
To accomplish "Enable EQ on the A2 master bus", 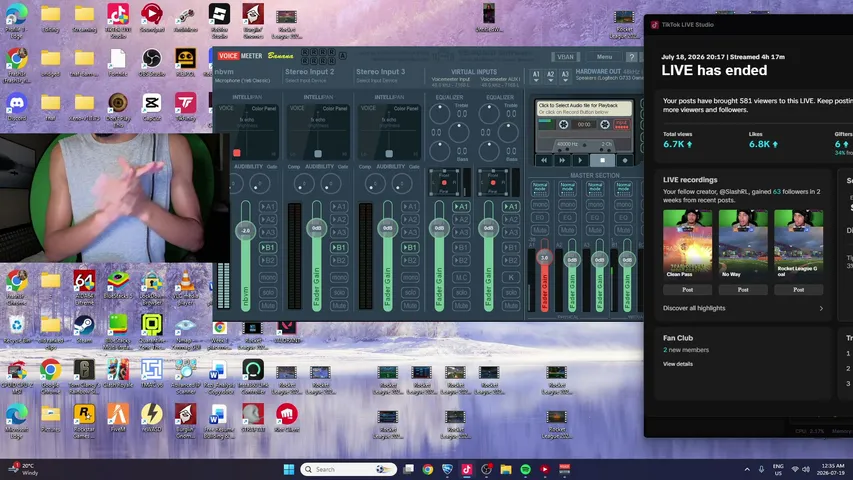I will (567, 217).
